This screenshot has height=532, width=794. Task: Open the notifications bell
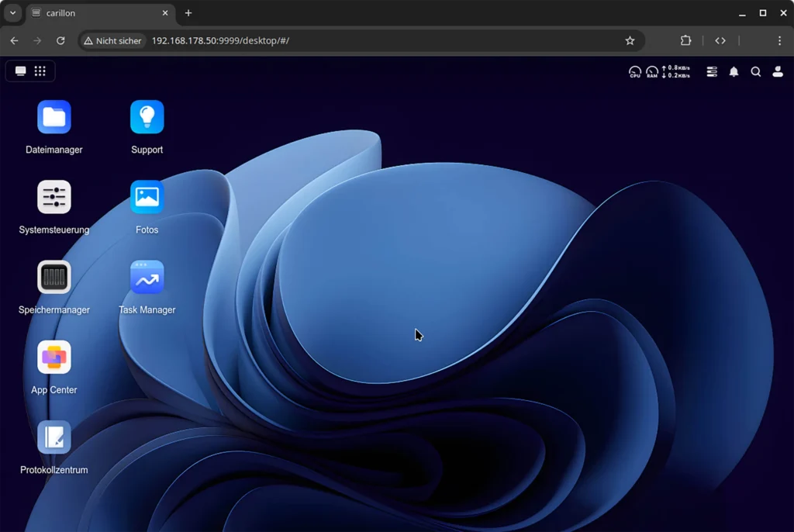tap(734, 71)
